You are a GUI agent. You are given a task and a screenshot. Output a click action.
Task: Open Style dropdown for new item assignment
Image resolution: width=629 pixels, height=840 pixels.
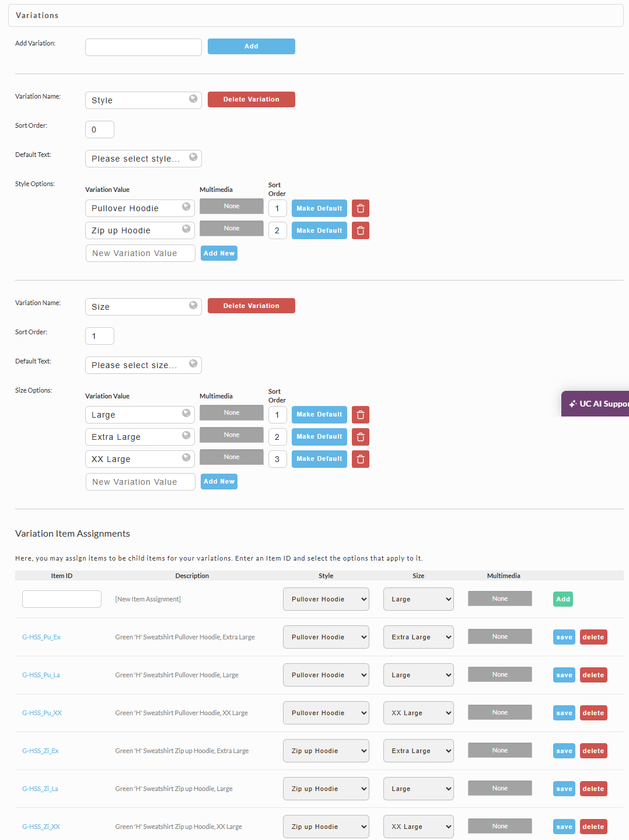click(326, 599)
